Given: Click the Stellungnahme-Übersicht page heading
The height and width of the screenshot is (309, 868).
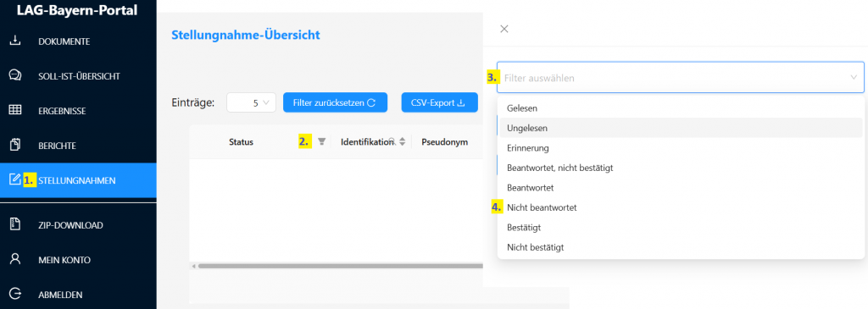Looking at the screenshot, I should click(x=246, y=35).
